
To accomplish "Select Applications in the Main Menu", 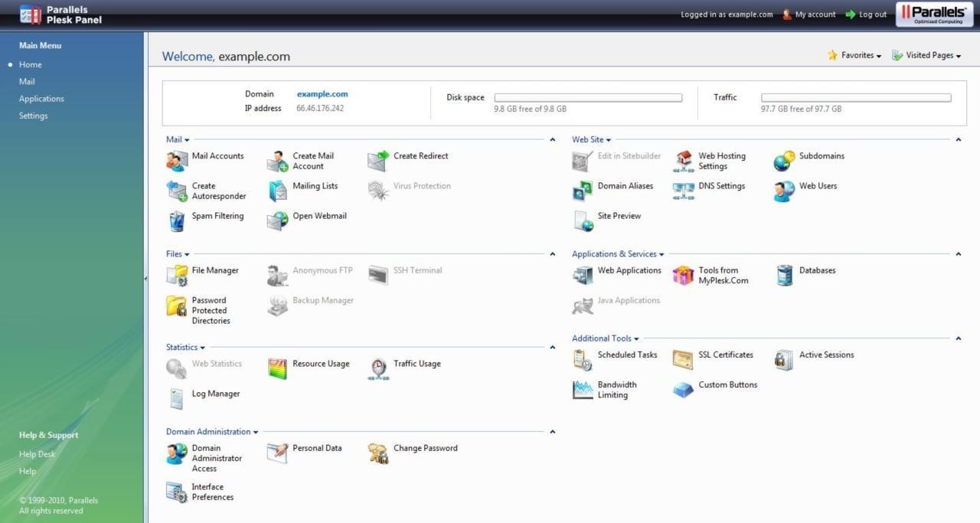I will [41, 99].
